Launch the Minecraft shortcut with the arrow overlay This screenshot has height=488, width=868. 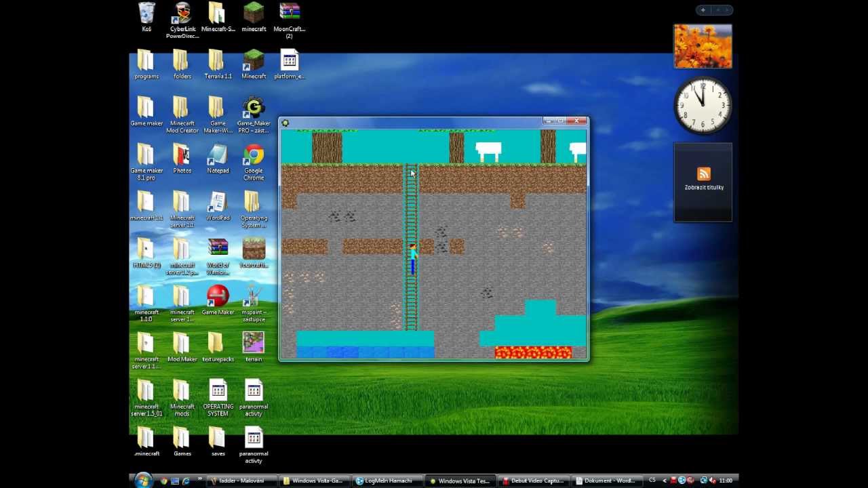(254, 64)
